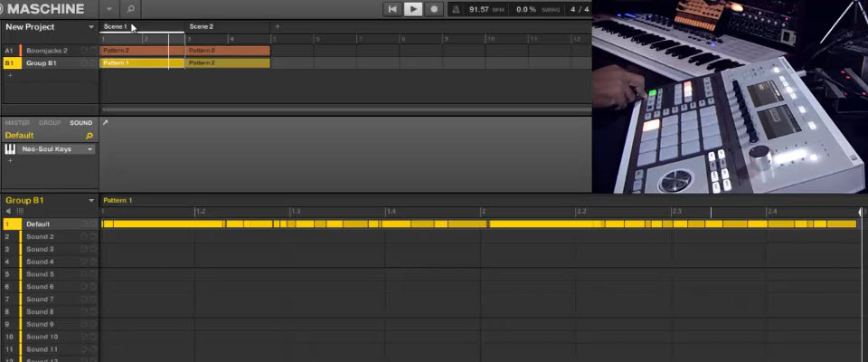This screenshot has height=362, width=868.
Task: Click bar 5 on the arranger timeline ruler
Action: point(274,39)
